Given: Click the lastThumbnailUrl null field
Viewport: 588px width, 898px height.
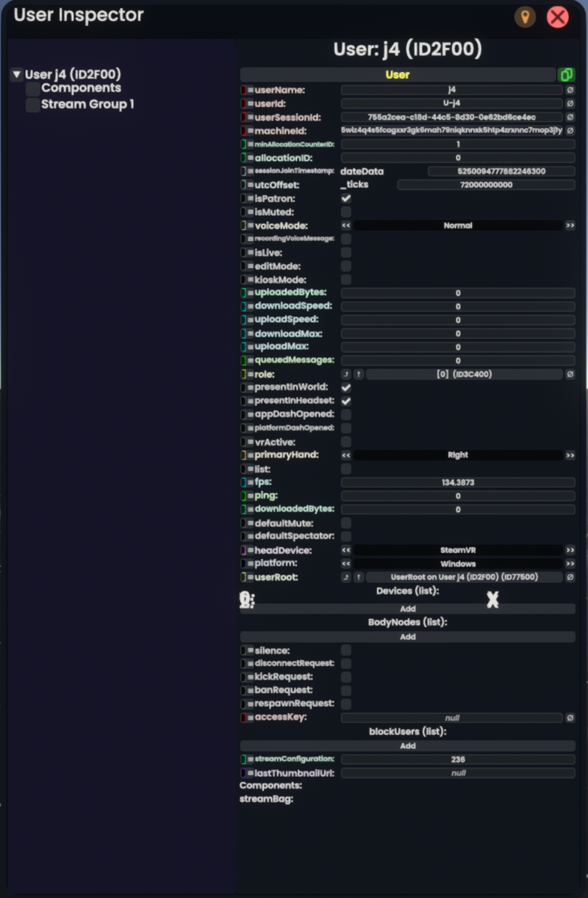Looking at the screenshot, I should [458, 773].
